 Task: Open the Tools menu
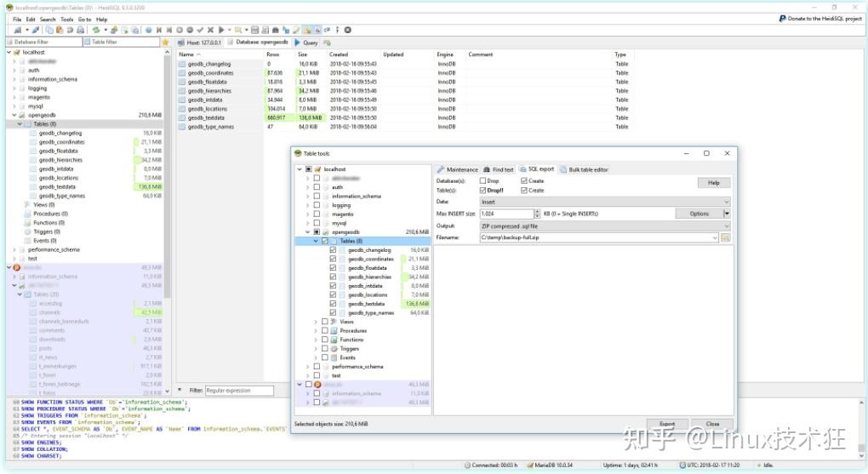tap(67, 19)
